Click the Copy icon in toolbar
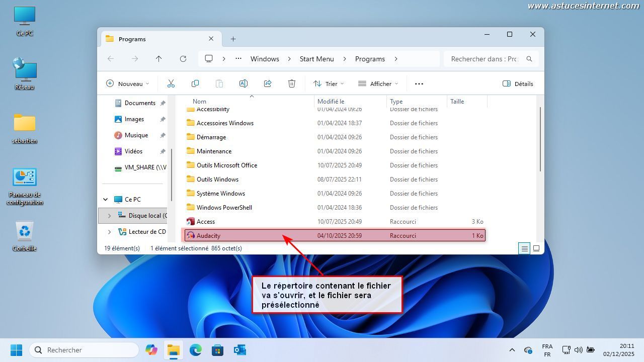 click(195, 83)
